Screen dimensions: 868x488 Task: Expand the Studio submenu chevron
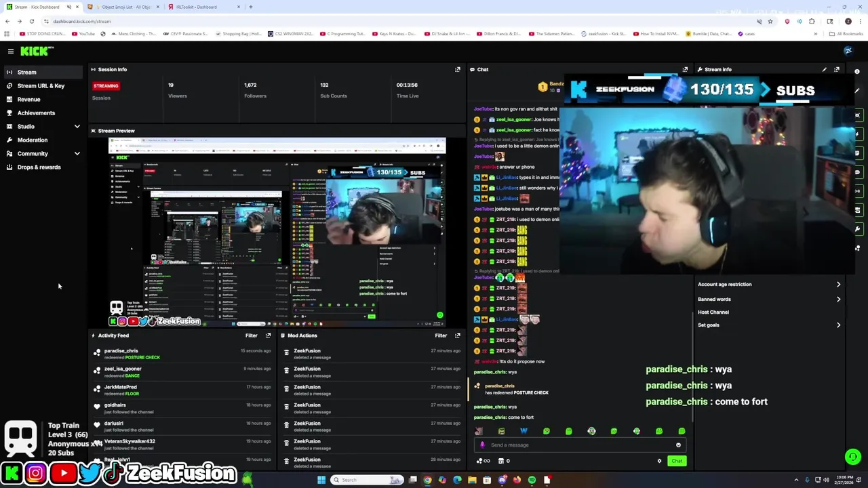[77, 127]
